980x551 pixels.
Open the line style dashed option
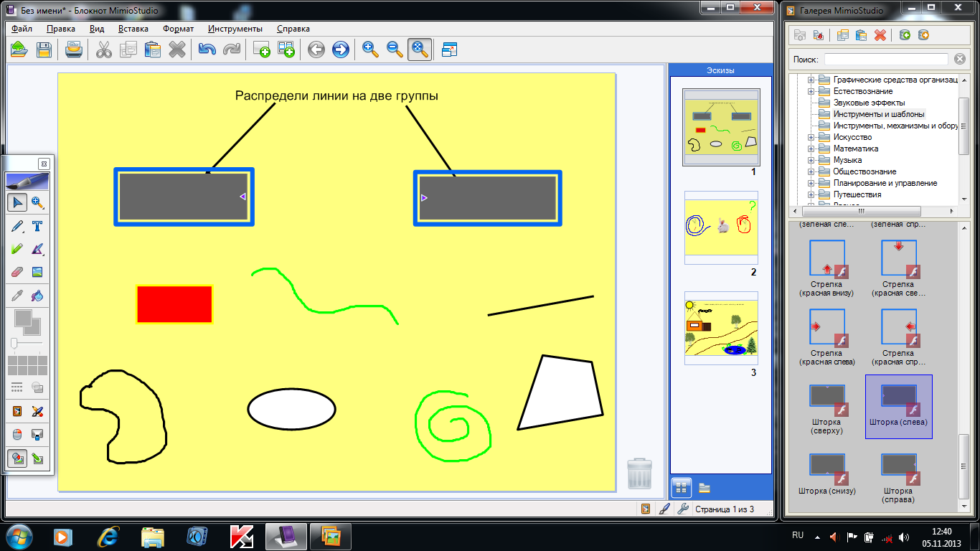pos(17,387)
